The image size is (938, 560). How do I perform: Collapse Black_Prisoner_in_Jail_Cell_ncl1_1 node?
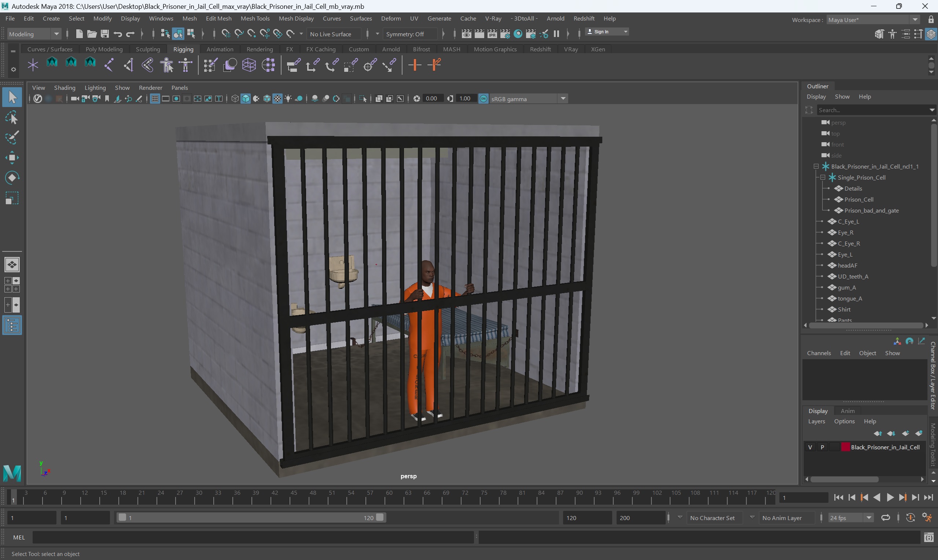pos(816,166)
